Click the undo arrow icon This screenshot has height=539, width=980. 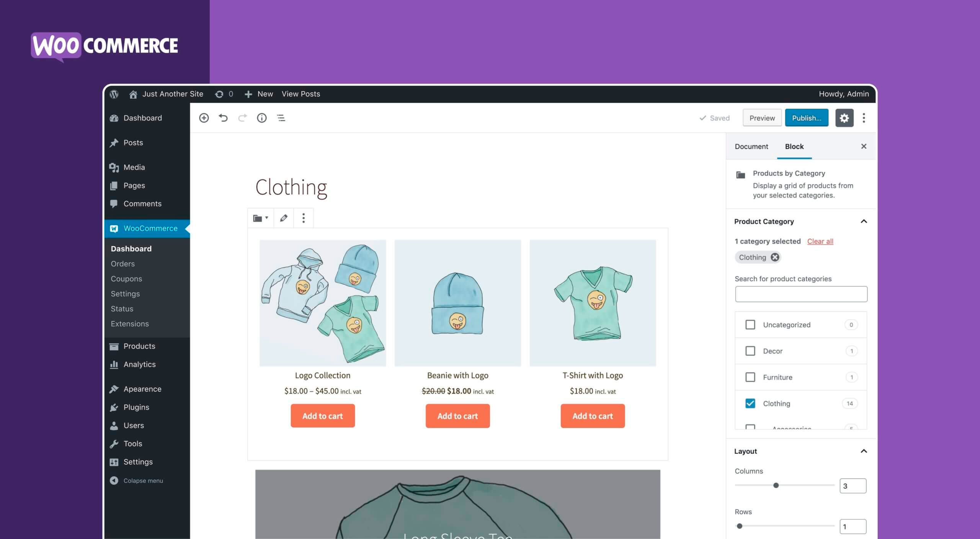point(223,118)
